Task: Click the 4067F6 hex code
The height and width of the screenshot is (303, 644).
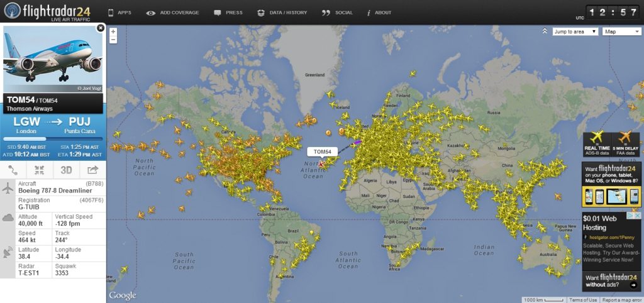Action: coord(91,200)
